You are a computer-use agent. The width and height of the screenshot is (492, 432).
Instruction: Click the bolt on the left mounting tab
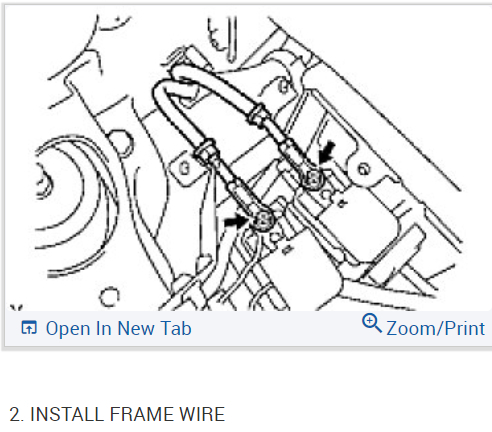point(184,168)
